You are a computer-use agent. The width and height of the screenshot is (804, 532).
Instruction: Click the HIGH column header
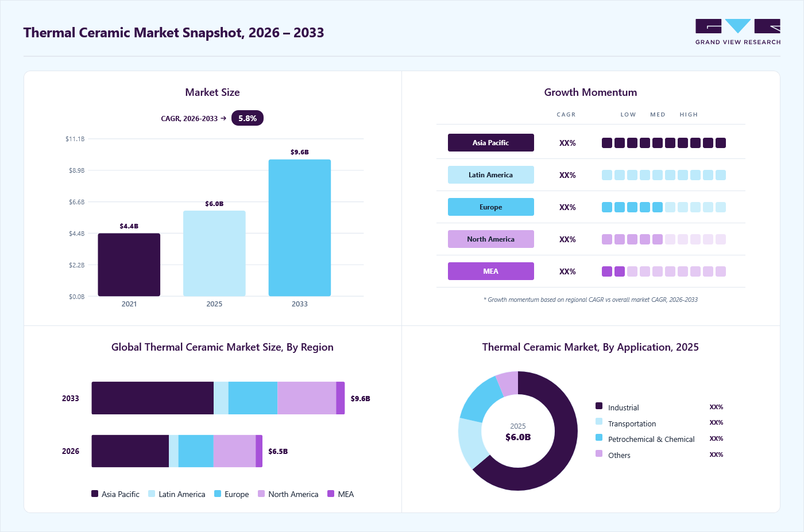pos(689,115)
